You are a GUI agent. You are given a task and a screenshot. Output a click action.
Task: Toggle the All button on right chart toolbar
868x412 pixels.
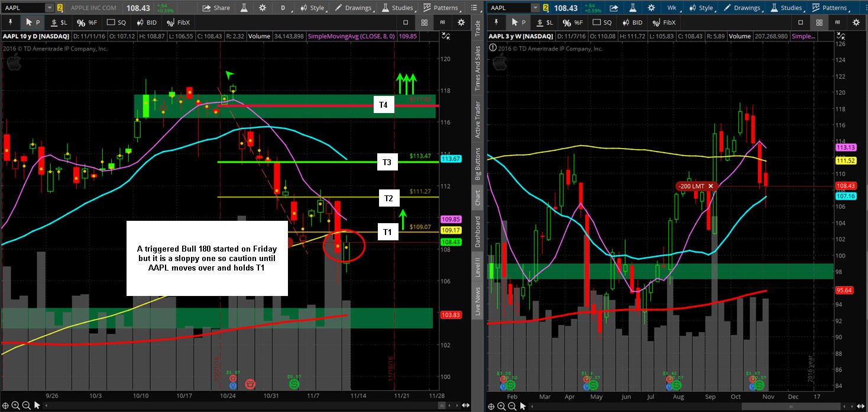(837, 22)
